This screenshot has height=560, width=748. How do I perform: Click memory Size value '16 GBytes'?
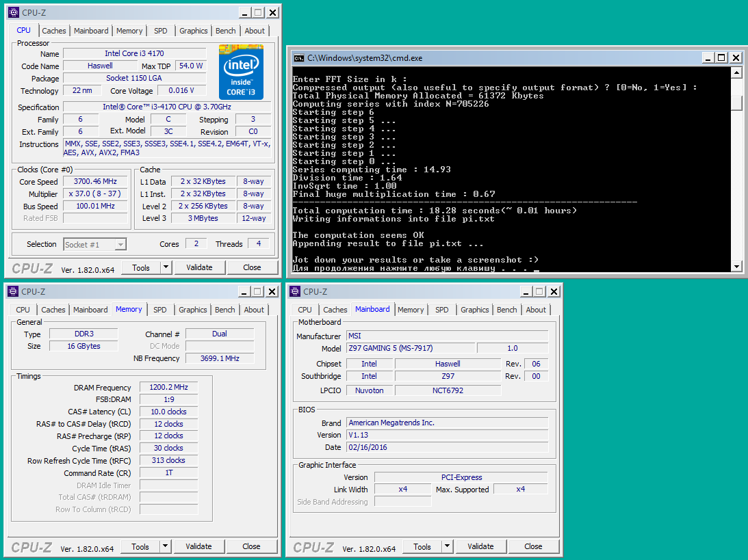(83, 346)
